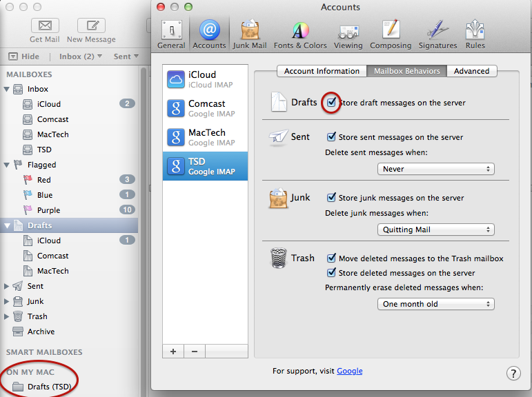The image size is (532, 397).
Task: Open the Comcast inbox in sidebar
Action: 69,119
